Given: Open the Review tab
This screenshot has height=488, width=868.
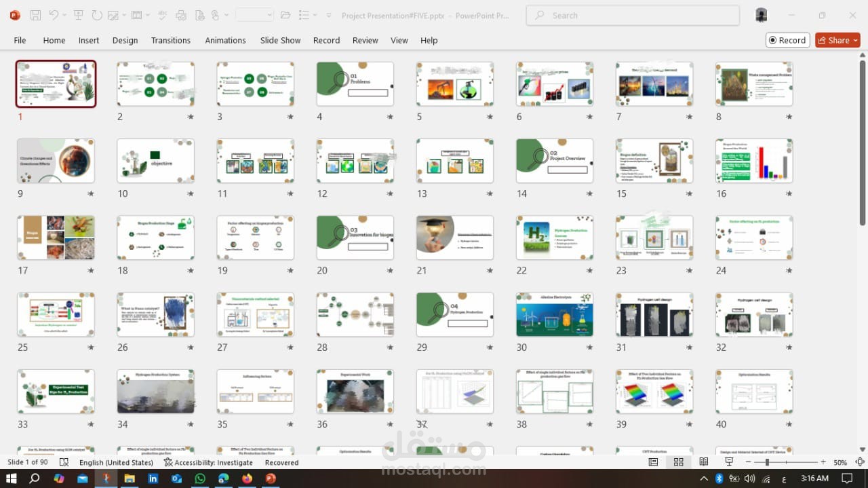Looking at the screenshot, I should [x=365, y=40].
